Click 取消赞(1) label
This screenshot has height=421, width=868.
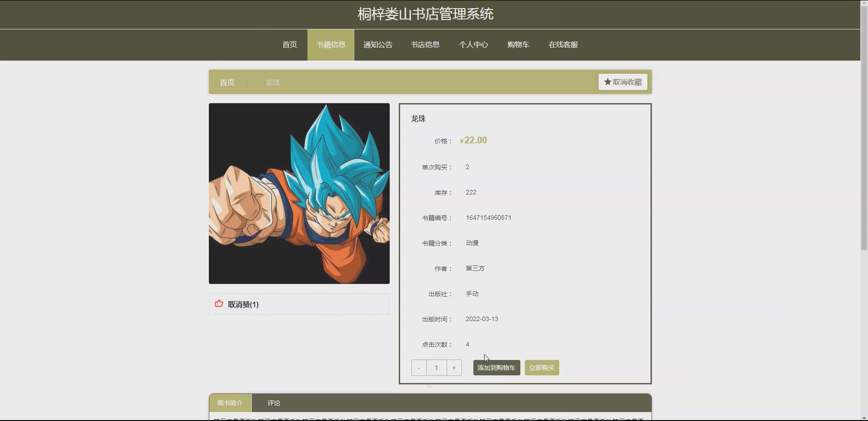pyautogui.click(x=243, y=304)
